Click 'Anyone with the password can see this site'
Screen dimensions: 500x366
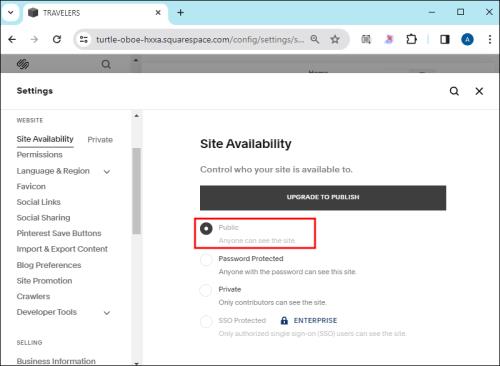tap(287, 272)
